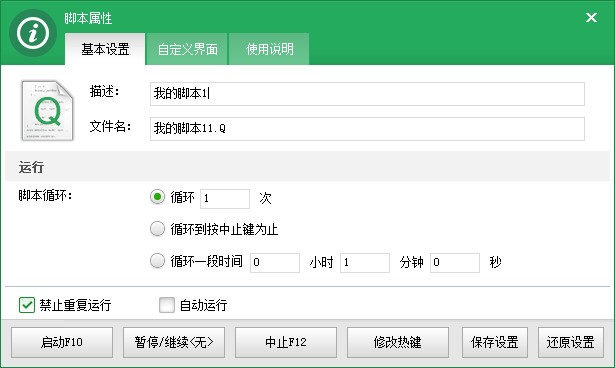This screenshot has width=615, height=368.
Task: Click the 修改热键 button
Action: coord(398,342)
